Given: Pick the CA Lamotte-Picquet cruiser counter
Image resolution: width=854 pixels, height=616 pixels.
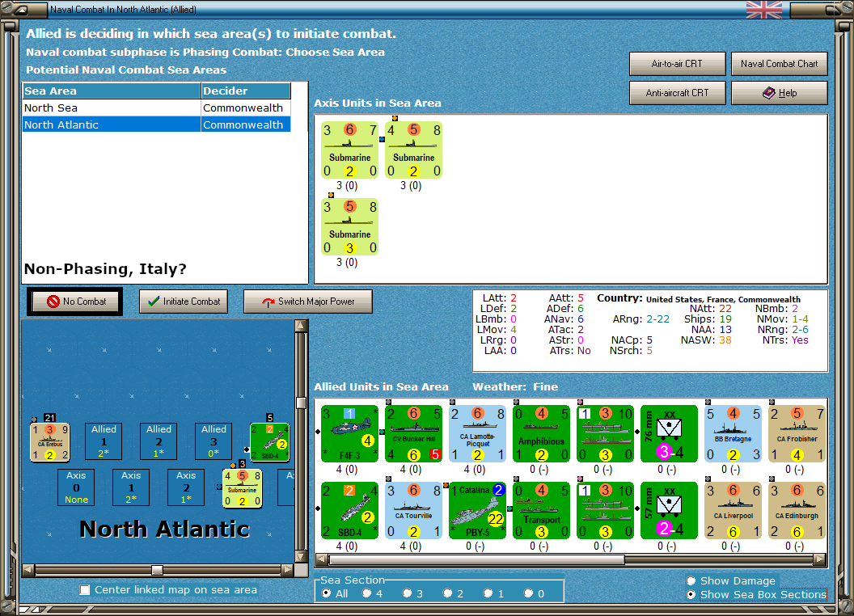Looking at the screenshot, I should point(477,433).
